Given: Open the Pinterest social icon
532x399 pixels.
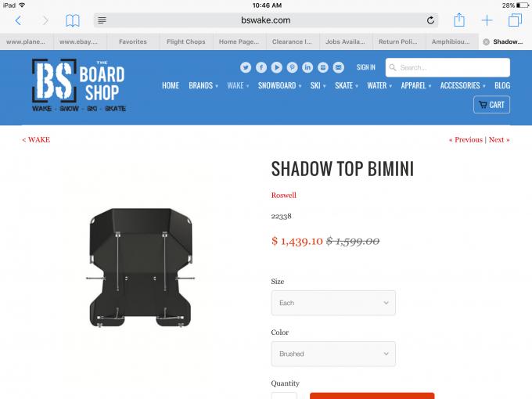Looking at the screenshot, I should 292,67.
